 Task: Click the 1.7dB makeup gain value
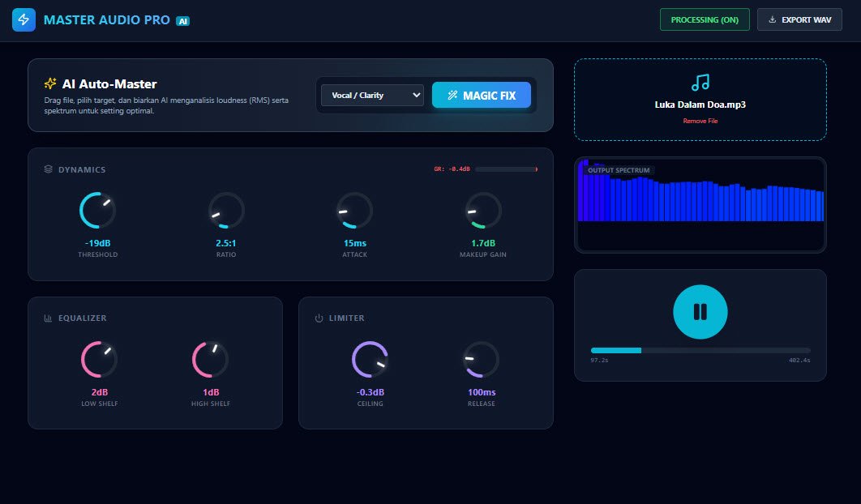coord(483,243)
